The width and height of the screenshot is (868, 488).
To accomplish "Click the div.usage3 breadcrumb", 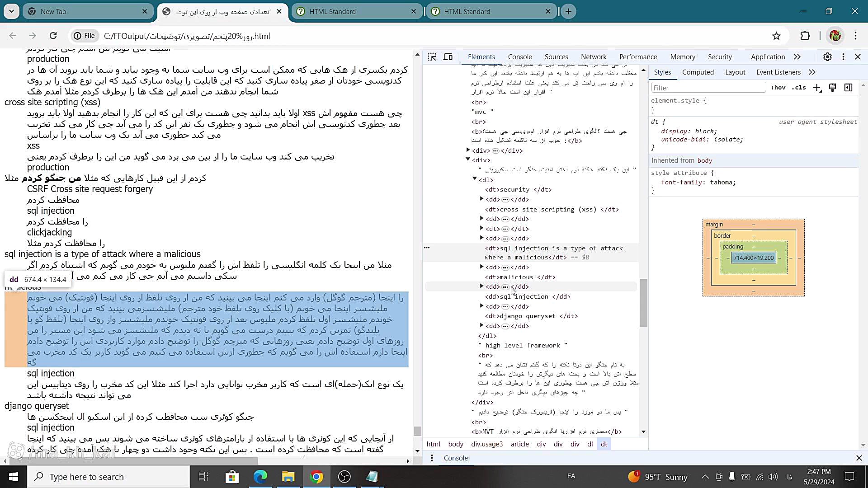I will click(x=487, y=444).
